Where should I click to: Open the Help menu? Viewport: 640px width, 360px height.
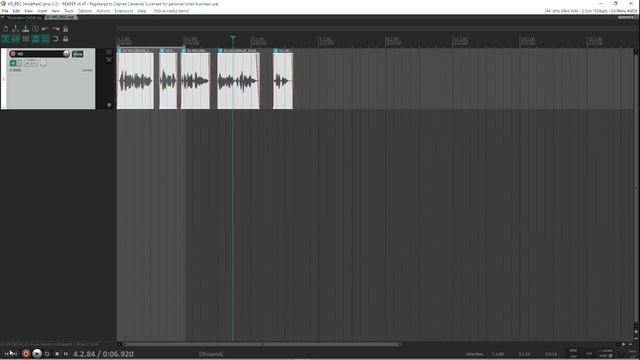tap(142, 11)
